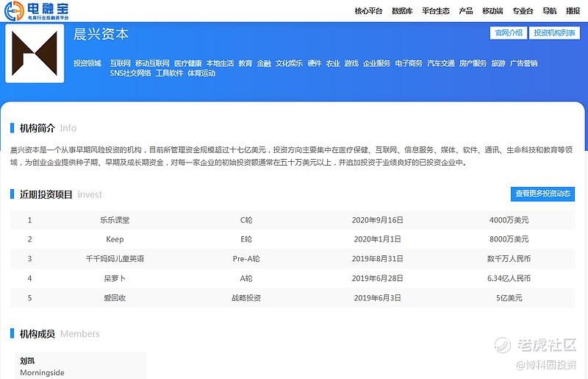Click the 机构简介 section heading

(x=37, y=128)
